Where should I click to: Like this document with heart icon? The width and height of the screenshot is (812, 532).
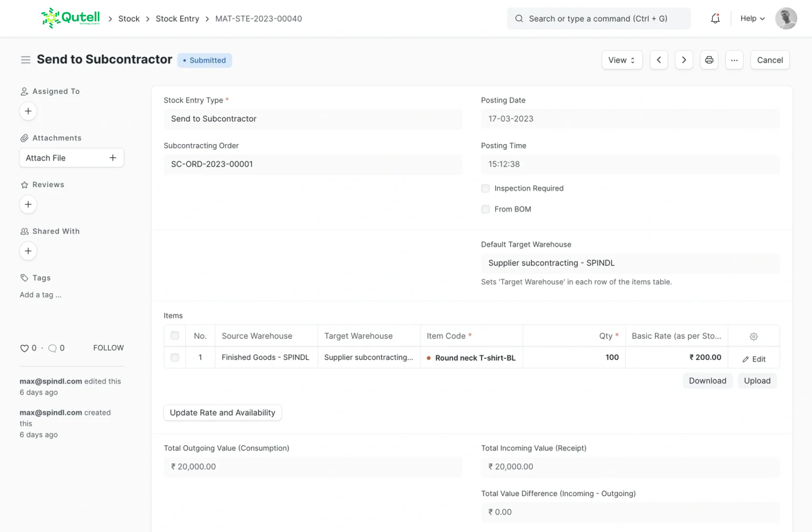[x=24, y=348]
